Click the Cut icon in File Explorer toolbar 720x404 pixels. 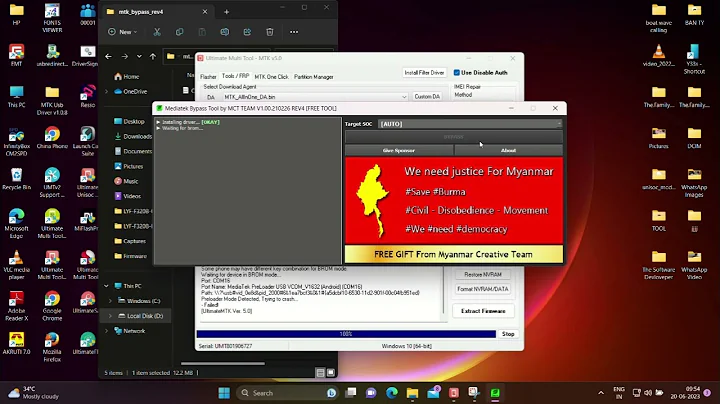(x=157, y=32)
